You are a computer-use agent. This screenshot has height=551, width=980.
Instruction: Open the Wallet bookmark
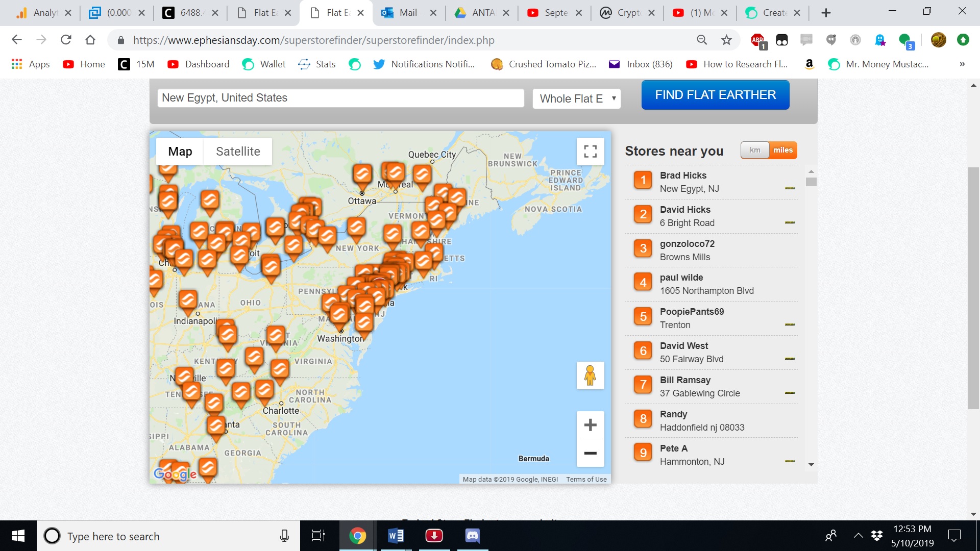pos(264,64)
